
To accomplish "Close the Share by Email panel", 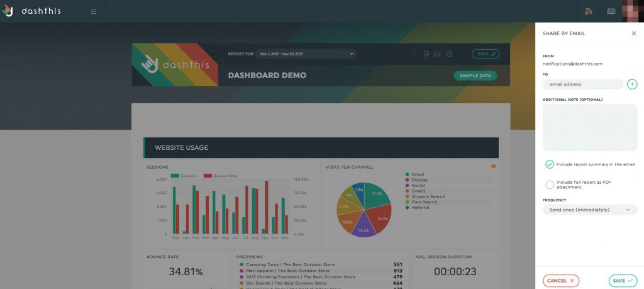I will 634,33.
